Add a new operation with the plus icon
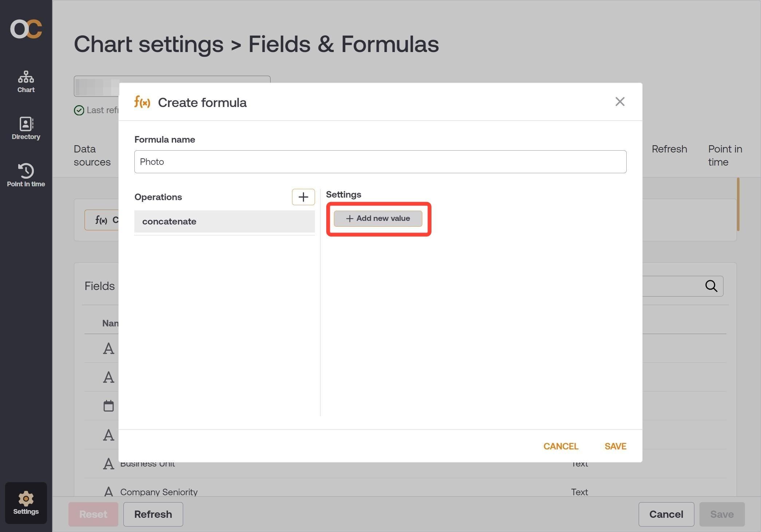 [303, 197]
